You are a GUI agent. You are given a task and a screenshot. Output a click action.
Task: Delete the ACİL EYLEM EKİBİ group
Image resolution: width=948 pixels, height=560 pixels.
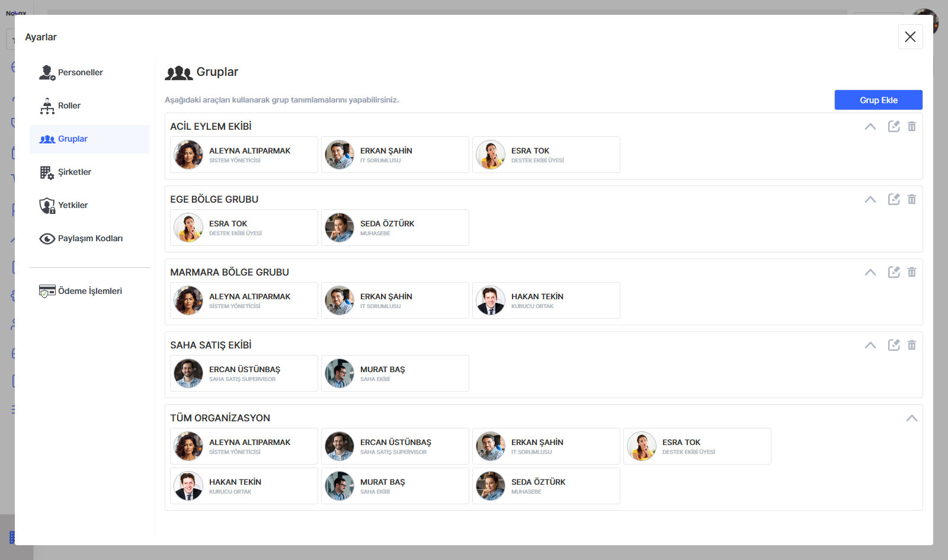tap(912, 126)
